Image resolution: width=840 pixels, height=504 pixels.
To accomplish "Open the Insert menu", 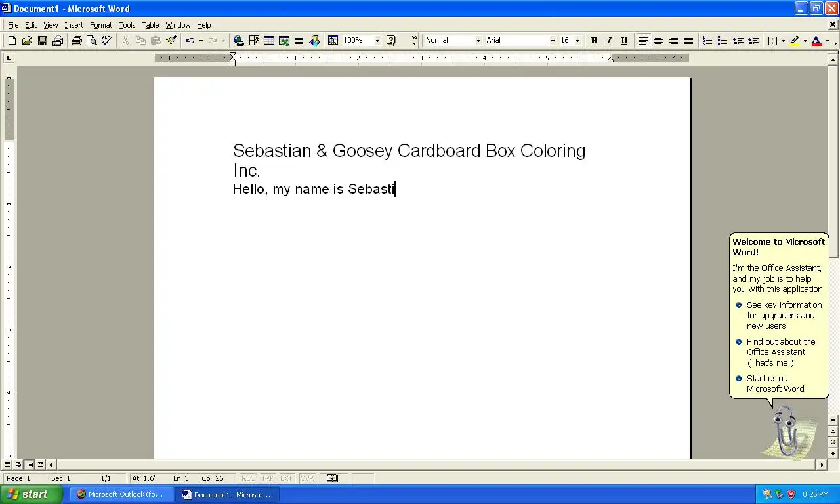I will (73, 25).
